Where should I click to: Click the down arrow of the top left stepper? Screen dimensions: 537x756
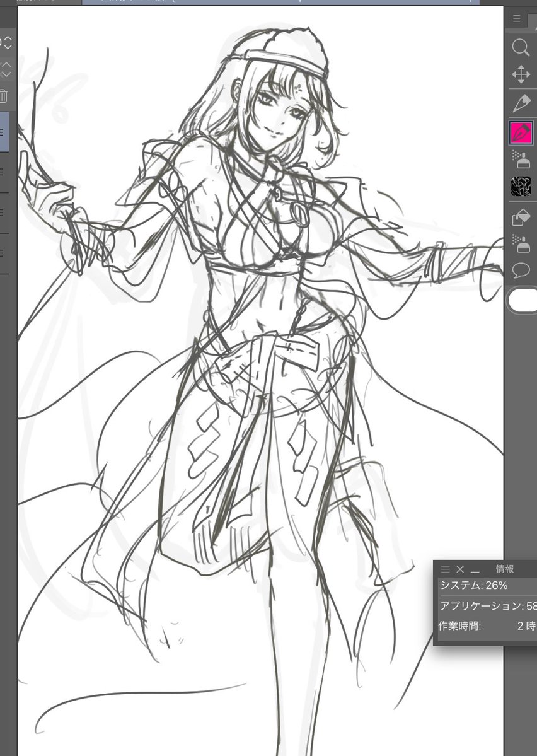[x=7, y=47]
